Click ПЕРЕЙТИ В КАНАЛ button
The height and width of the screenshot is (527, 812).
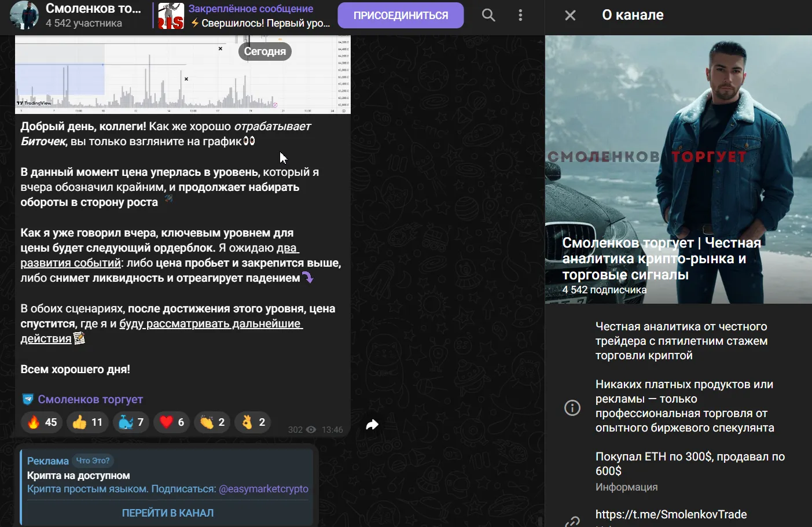tap(168, 513)
